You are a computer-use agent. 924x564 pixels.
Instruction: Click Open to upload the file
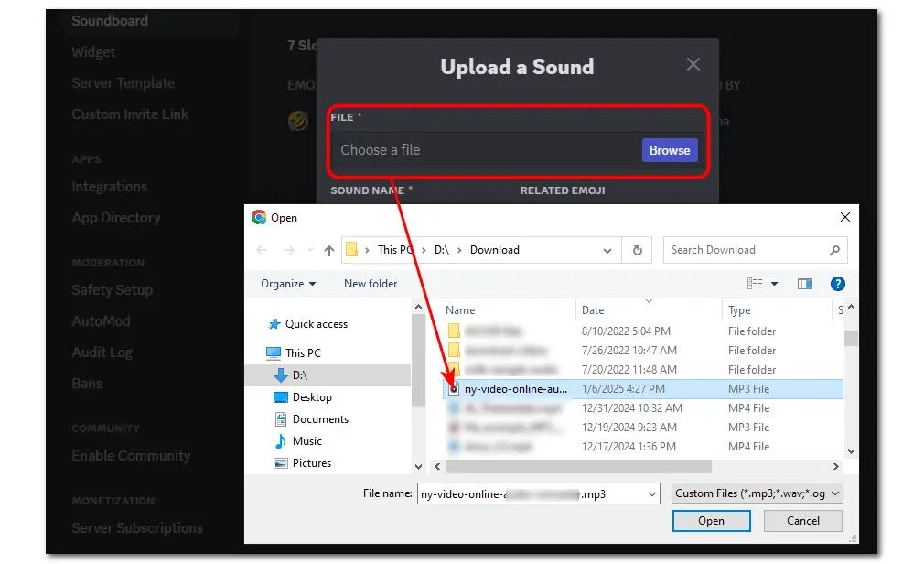(711, 521)
